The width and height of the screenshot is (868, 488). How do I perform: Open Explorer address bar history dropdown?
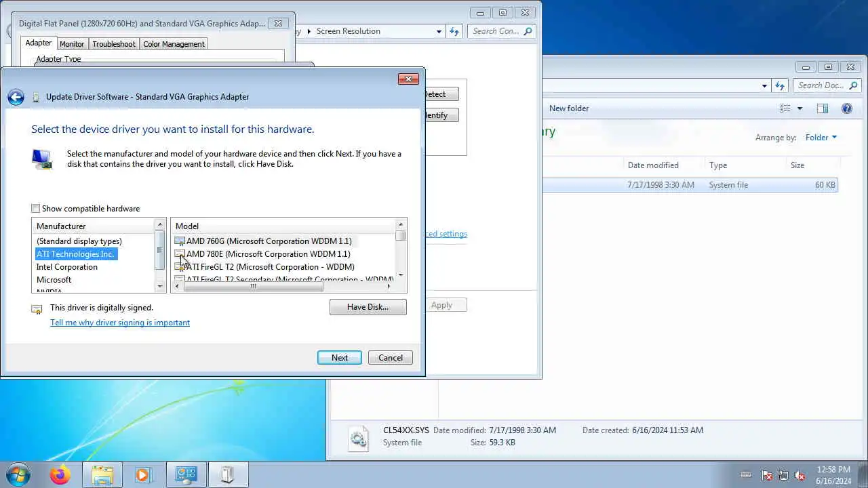click(764, 85)
